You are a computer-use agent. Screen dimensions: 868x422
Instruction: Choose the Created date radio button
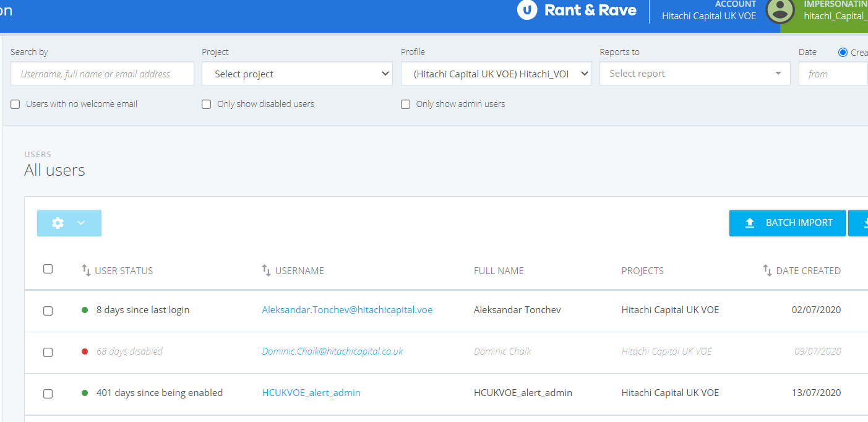843,53
